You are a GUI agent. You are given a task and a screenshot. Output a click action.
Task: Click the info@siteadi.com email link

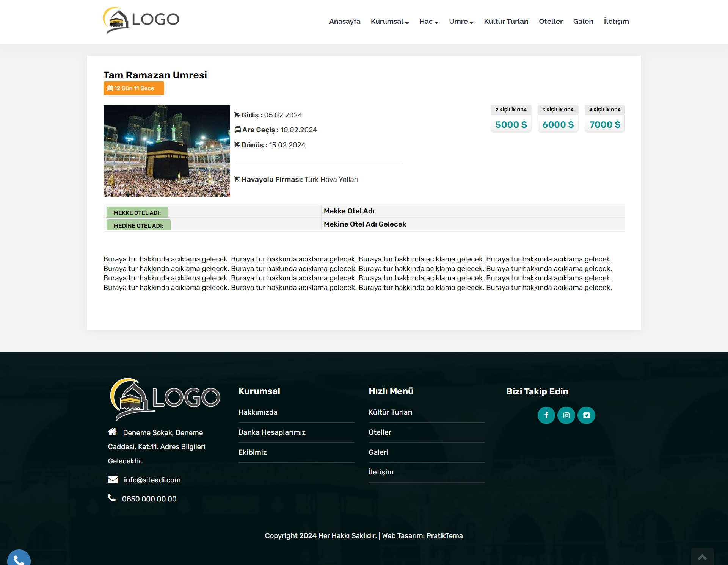[152, 480]
